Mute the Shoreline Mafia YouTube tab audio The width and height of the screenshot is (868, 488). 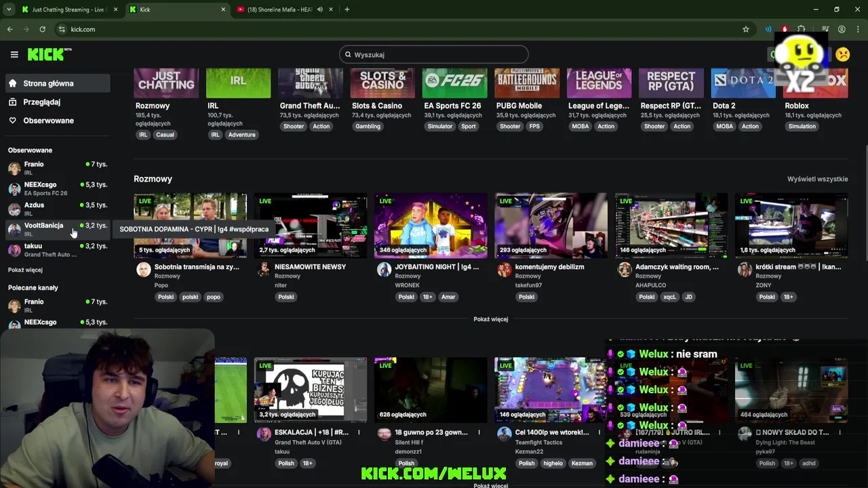tap(321, 9)
